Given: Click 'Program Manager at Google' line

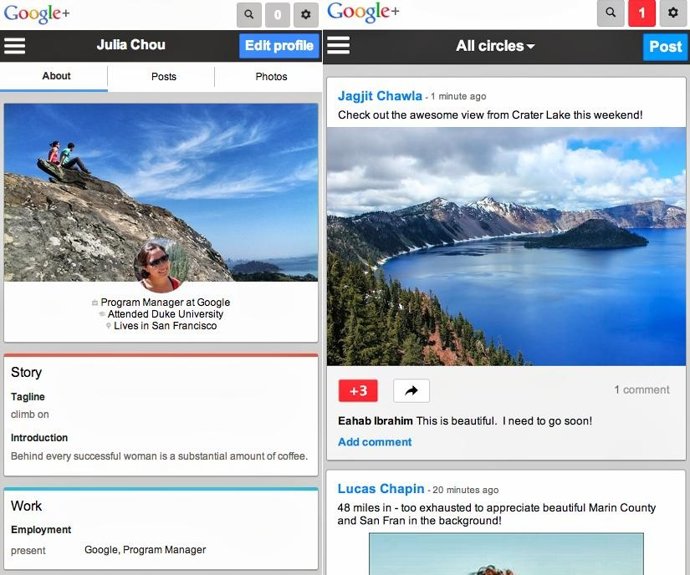Looking at the screenshot, I should (x=165, y=302).
